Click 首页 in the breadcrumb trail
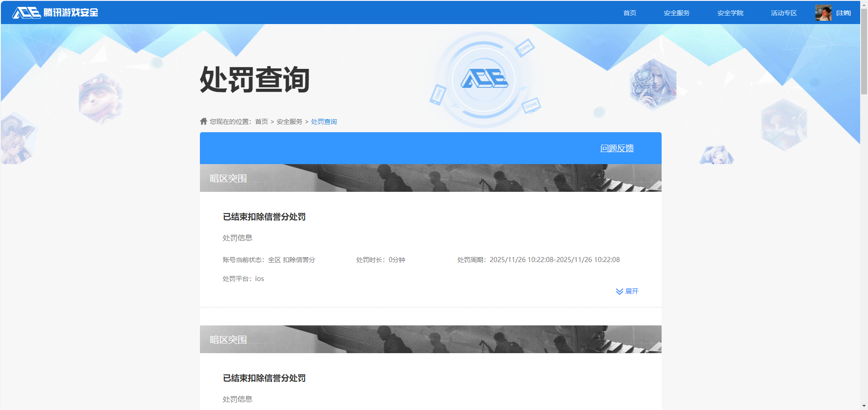The width and height of the screenshot is (868, 410). click(x=261, y=122)
